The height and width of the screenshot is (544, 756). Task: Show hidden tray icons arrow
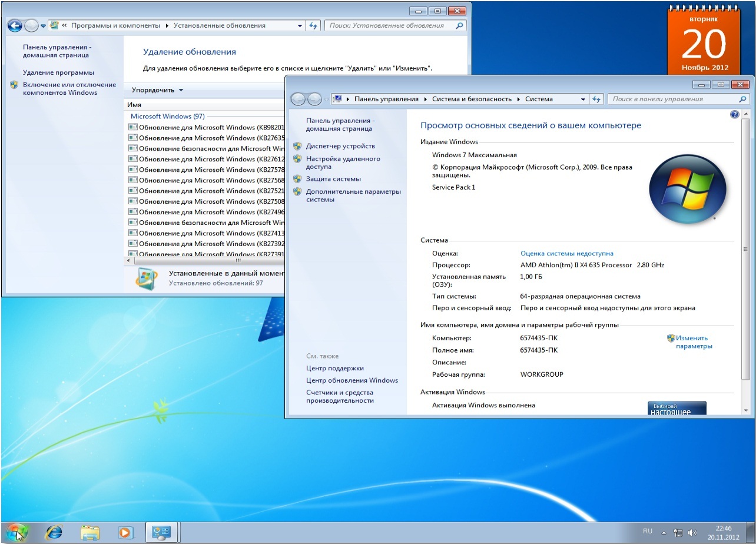point(664,532)
